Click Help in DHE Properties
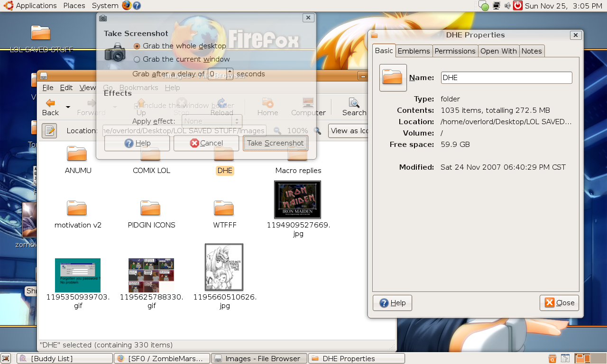This screenshot has height=364, width=607. pos(392,303)
